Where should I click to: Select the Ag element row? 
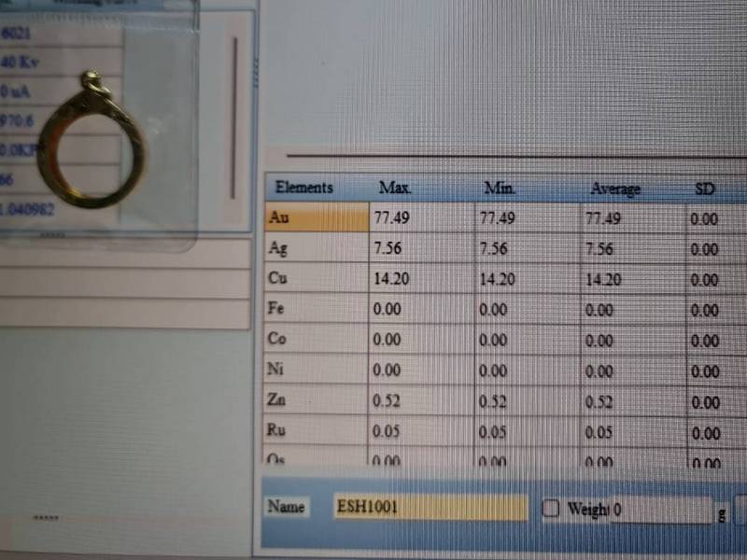(317, 249)
